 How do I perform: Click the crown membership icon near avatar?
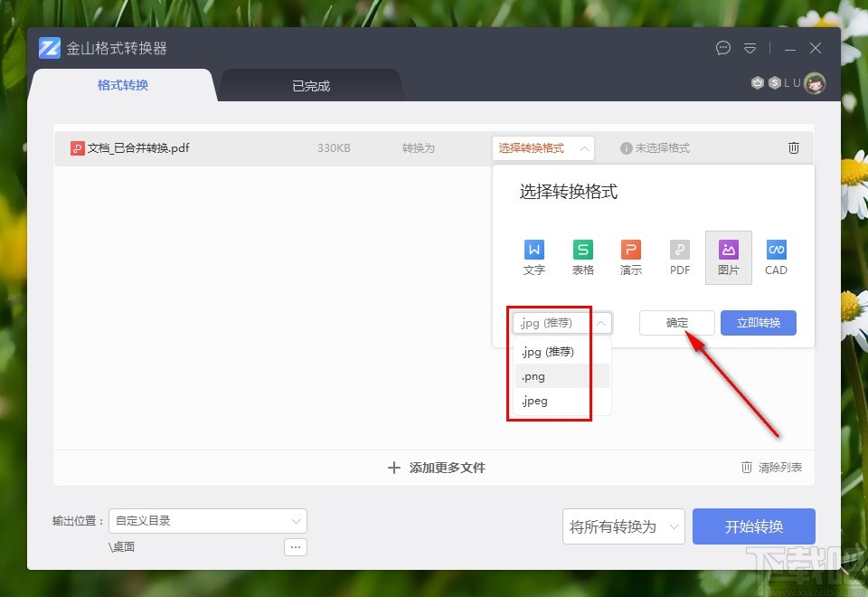(758, 82)
